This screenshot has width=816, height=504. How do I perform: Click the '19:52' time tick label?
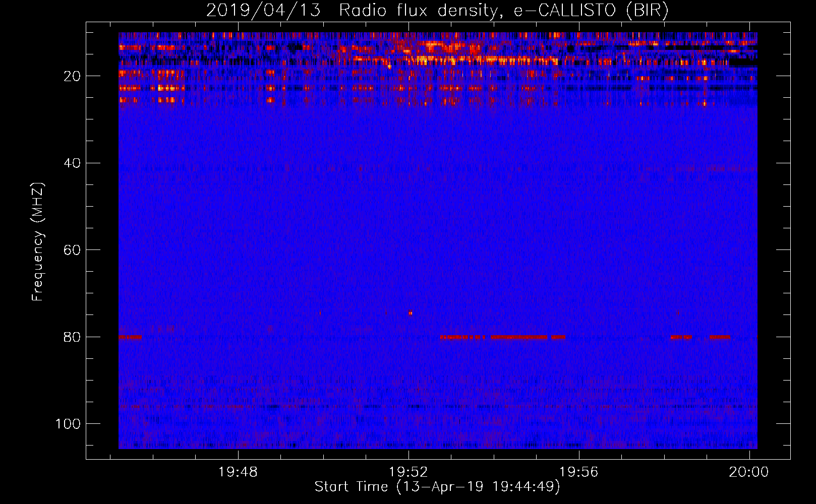tap(409, 472)
